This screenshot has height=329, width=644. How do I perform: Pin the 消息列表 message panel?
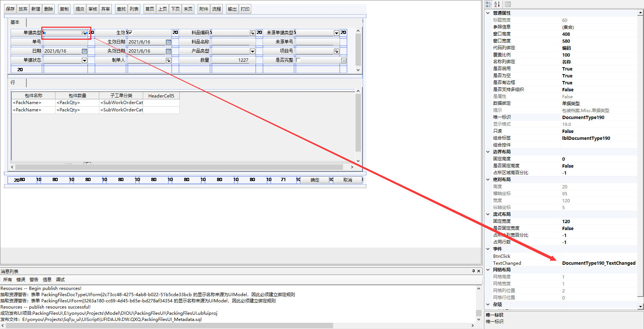click(473, 271)
